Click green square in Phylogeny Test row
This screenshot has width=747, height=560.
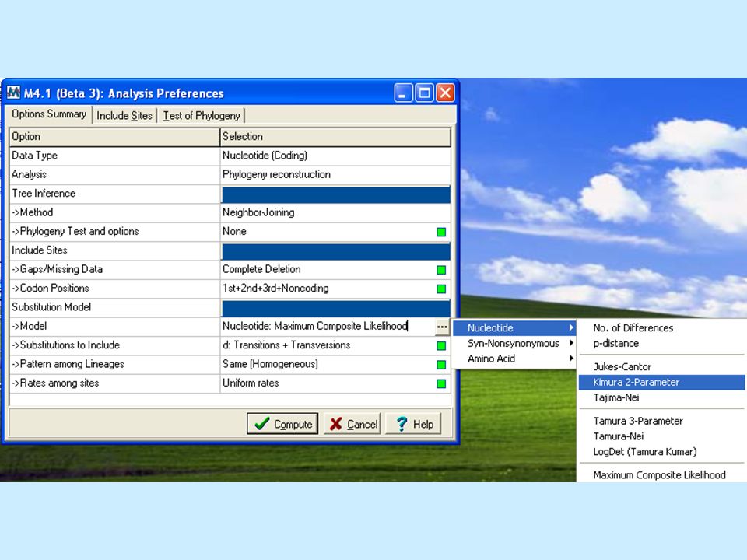[441, 232]
